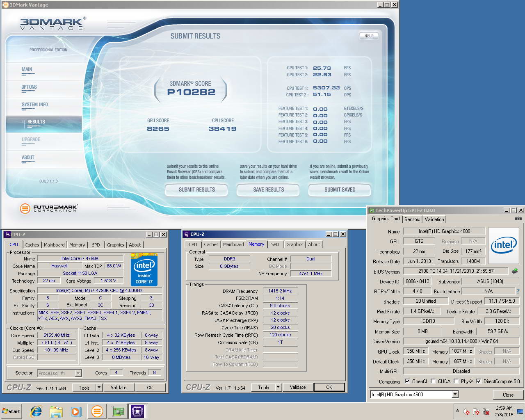Viewport: 525px width, 420px height.
Task: Click left CPU-Z window title icon
Action: pyautogui.click(x=7, y=235)
